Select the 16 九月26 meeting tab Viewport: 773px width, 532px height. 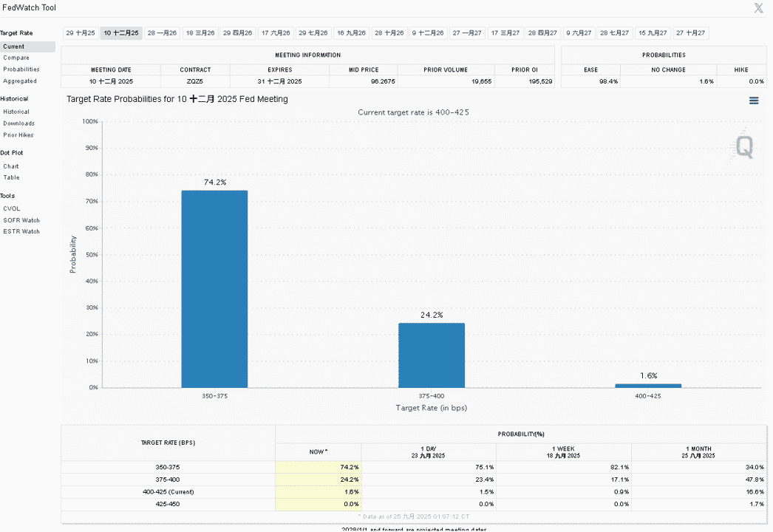pyautogui.click(x=352, y=33)
